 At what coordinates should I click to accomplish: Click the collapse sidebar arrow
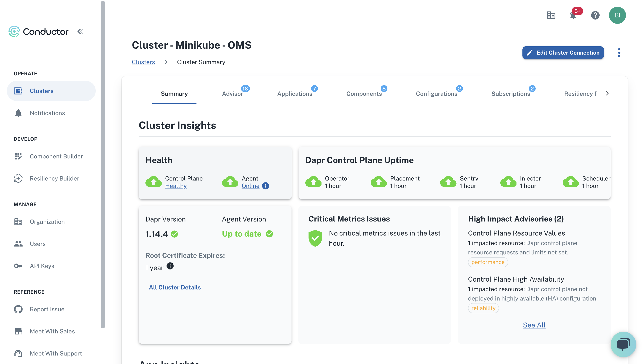pos(80,31)
